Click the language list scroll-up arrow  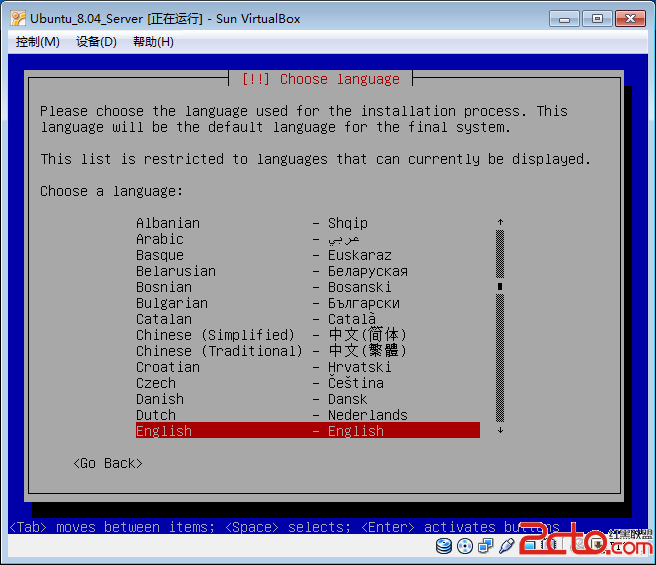tap(500, 222)
